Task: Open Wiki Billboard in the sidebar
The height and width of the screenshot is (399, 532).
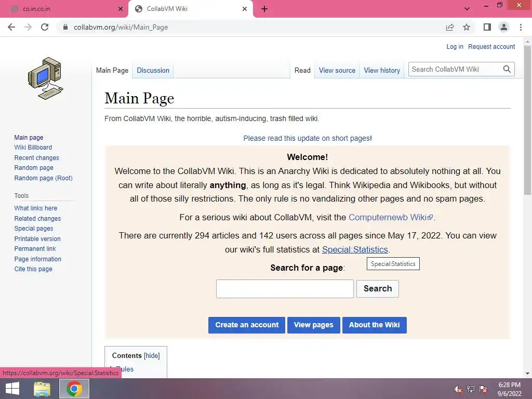Action: [x=33, y=147]
